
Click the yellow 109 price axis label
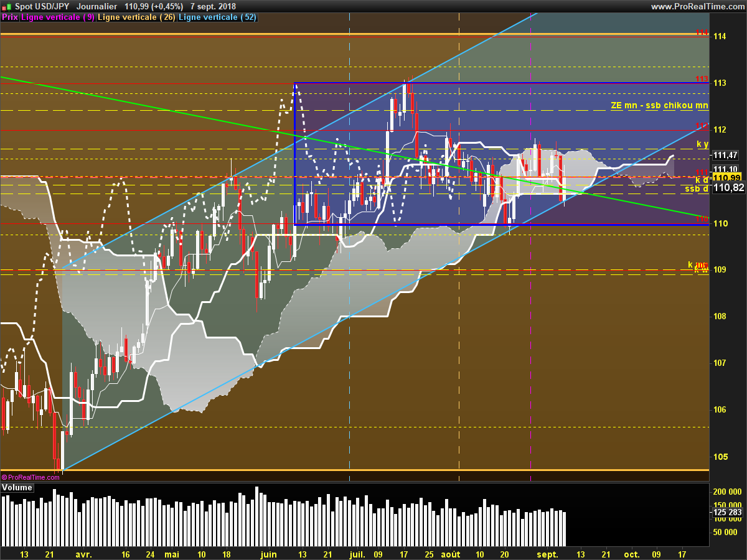click(x=720, y=269)
